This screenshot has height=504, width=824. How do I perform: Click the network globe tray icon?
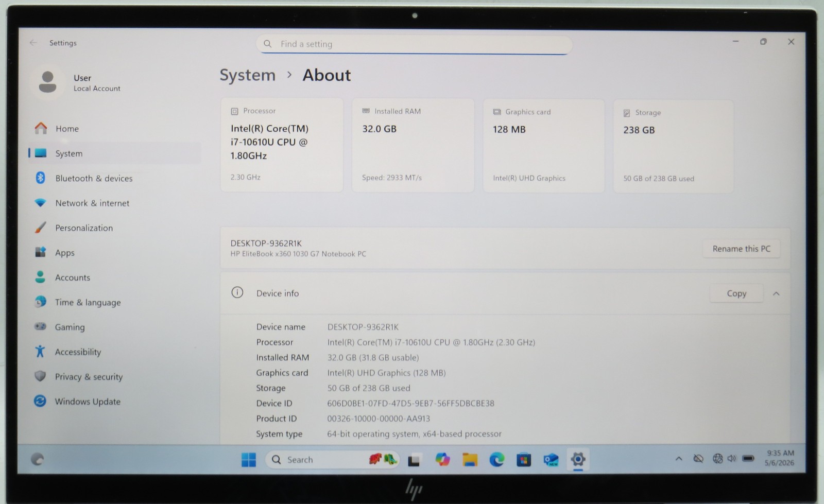717,458
